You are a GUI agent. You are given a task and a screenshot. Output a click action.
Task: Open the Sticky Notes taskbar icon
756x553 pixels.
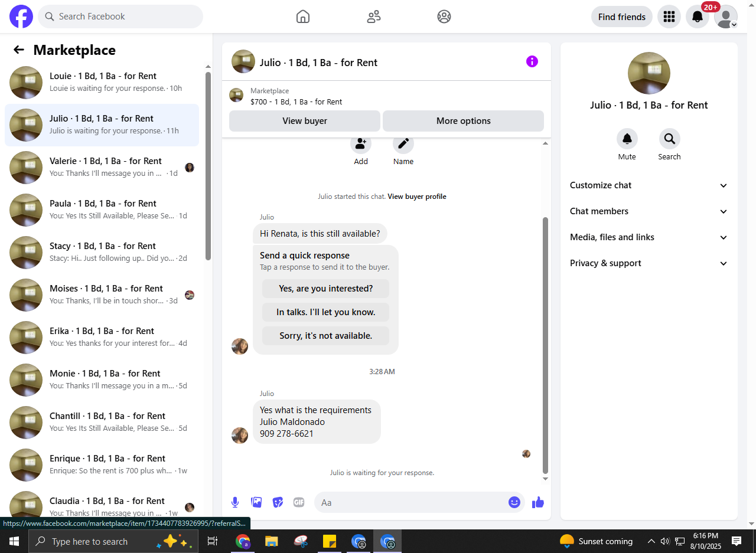click(x=330, y=541)
